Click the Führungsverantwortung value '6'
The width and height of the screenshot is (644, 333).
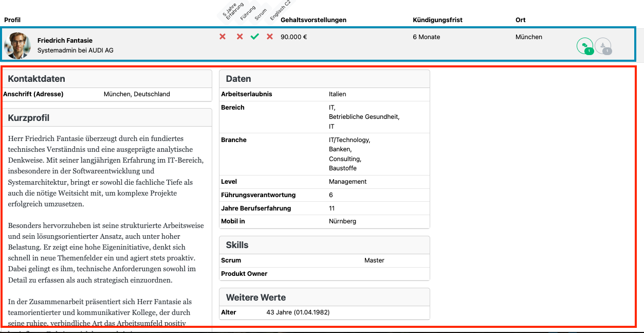(331, 195)
